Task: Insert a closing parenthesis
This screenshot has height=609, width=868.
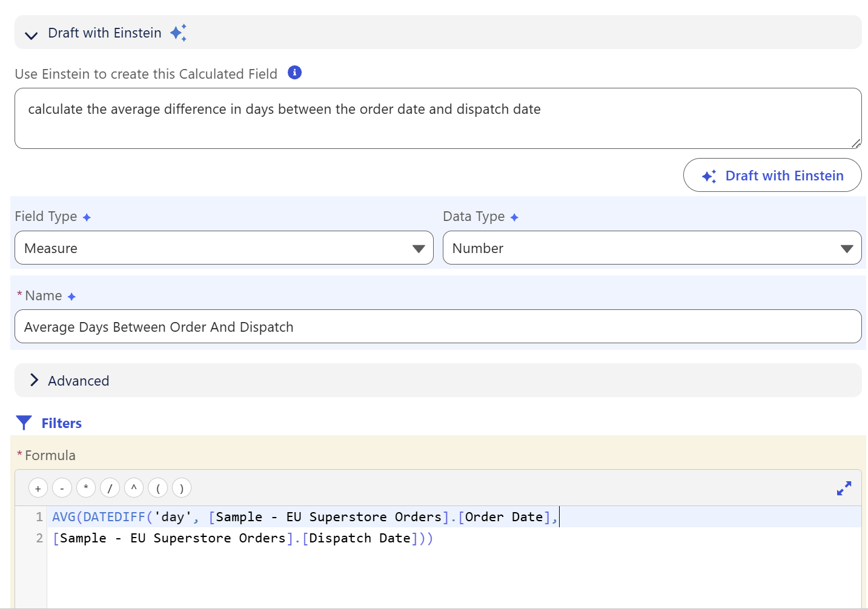Action: coord(182,487)
